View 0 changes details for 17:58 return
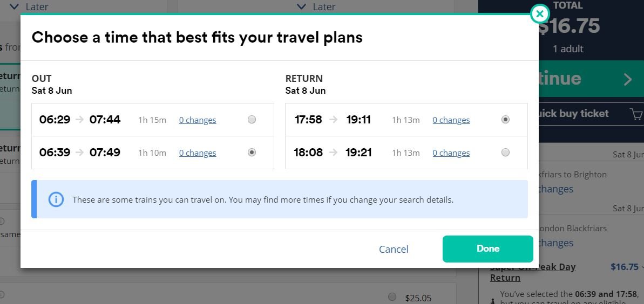The height and width of the screenshot is (304, 644). pos(451,120)
